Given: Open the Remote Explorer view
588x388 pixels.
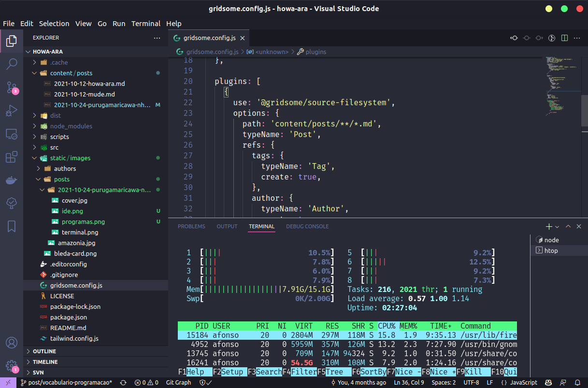Looking at the screenshot, I should pos(12,134).
